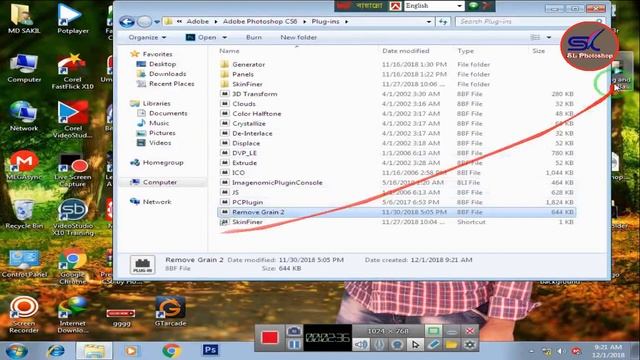Create a New folder
Image resolution: width=640 pixels, height=360 pixels.
(298, 38)
